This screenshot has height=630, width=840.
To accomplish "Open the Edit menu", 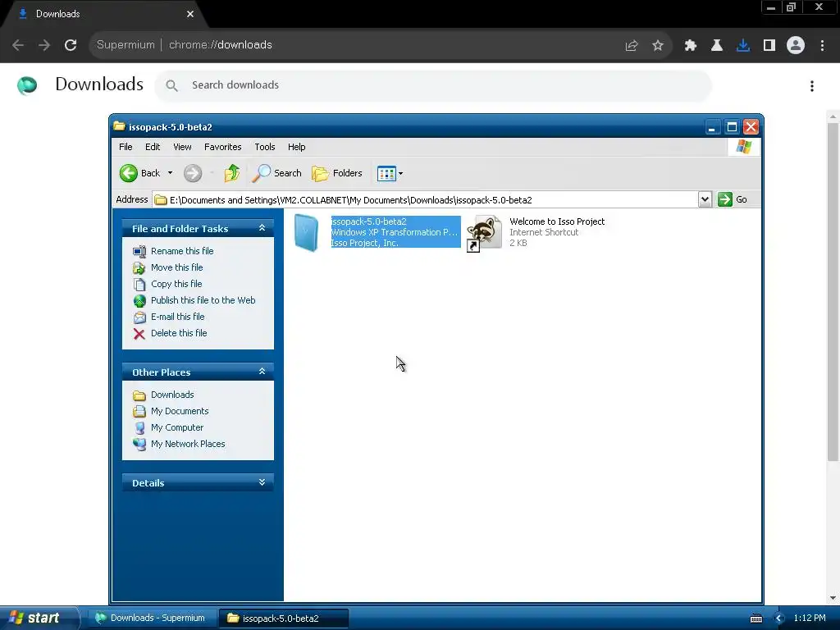I will click(x=153, y=147).
